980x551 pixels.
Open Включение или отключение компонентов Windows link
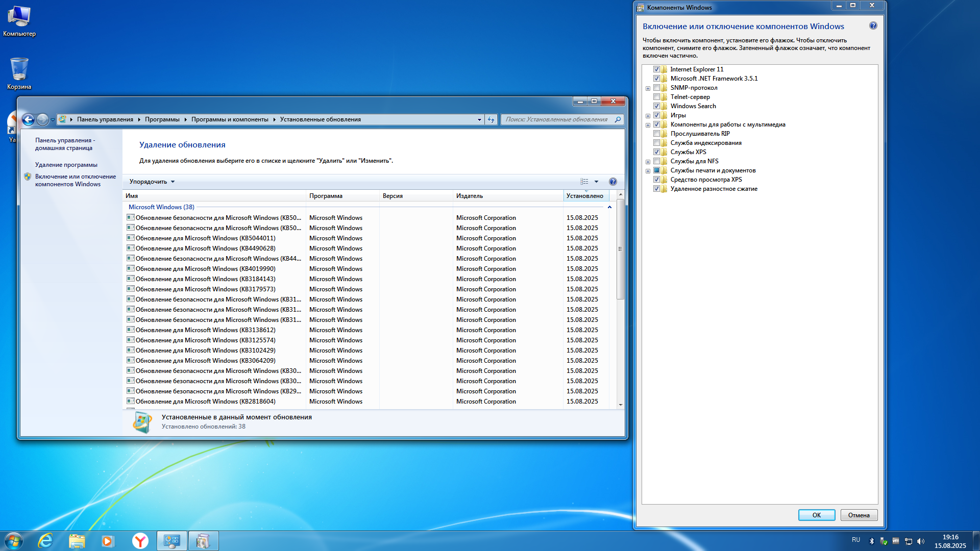pos(76,180)
